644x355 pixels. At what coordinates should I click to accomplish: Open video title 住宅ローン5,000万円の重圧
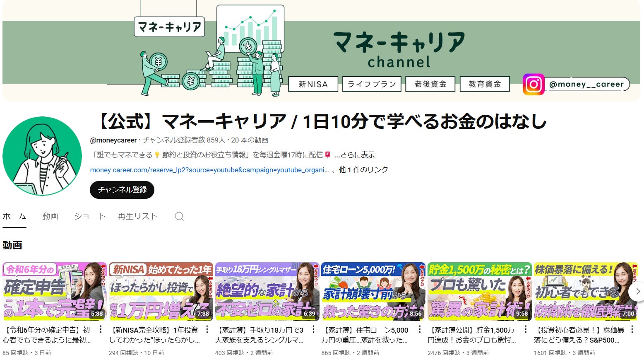coord(365,335)
